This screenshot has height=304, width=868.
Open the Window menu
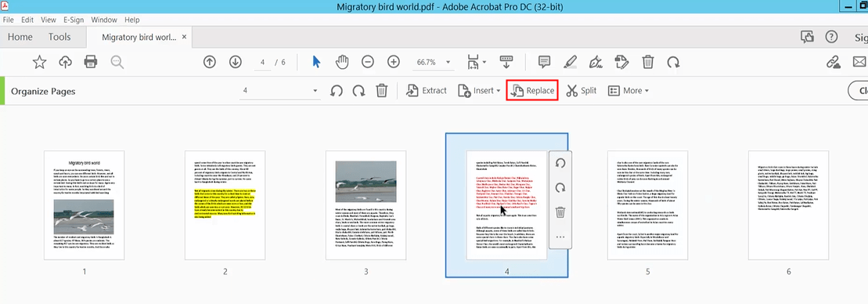click(104, 20)
